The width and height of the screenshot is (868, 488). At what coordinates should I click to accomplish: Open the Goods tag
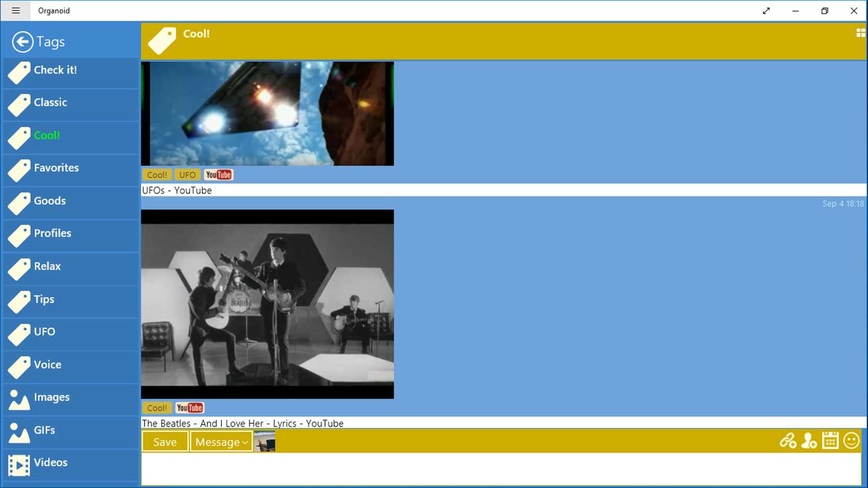71,204
